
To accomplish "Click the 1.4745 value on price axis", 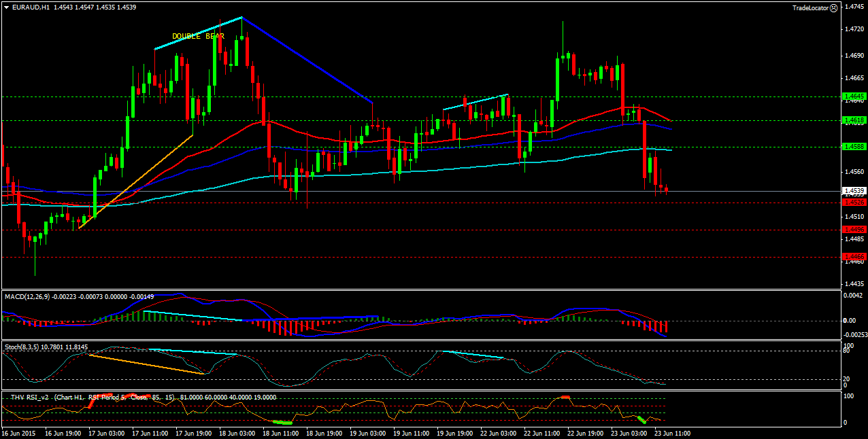I will 854,7.
